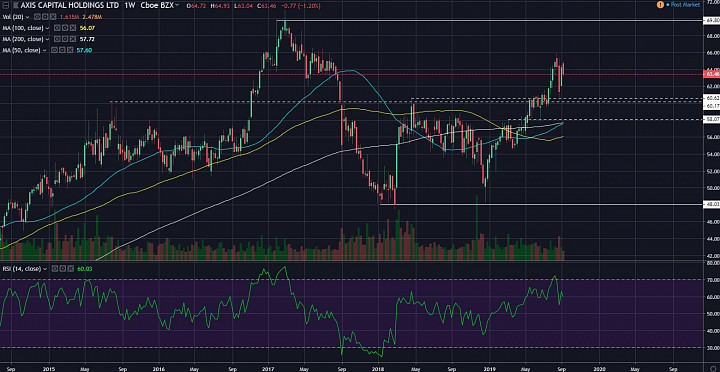Click the Post Market status label
Viewport: 720px width, 372px height.
685,5
